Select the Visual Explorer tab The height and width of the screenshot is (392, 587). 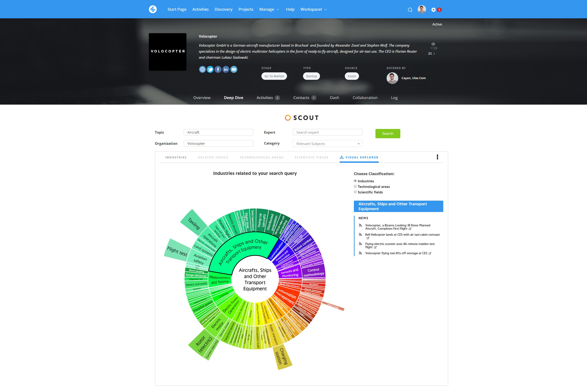click(359, 157)
